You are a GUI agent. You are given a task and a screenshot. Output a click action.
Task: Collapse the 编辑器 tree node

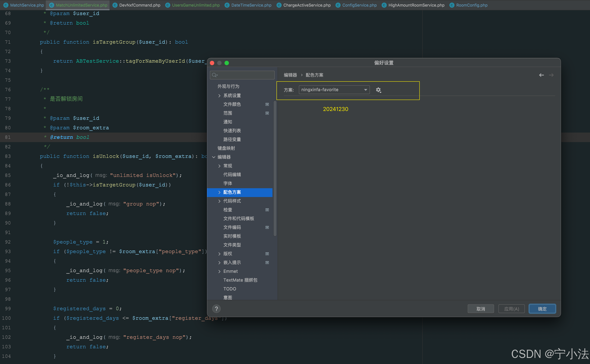pyautogui.click(x=214, y=157)
